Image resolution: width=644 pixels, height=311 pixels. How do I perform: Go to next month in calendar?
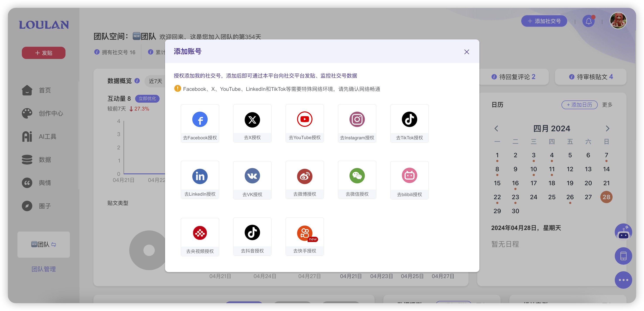point(607,128)
